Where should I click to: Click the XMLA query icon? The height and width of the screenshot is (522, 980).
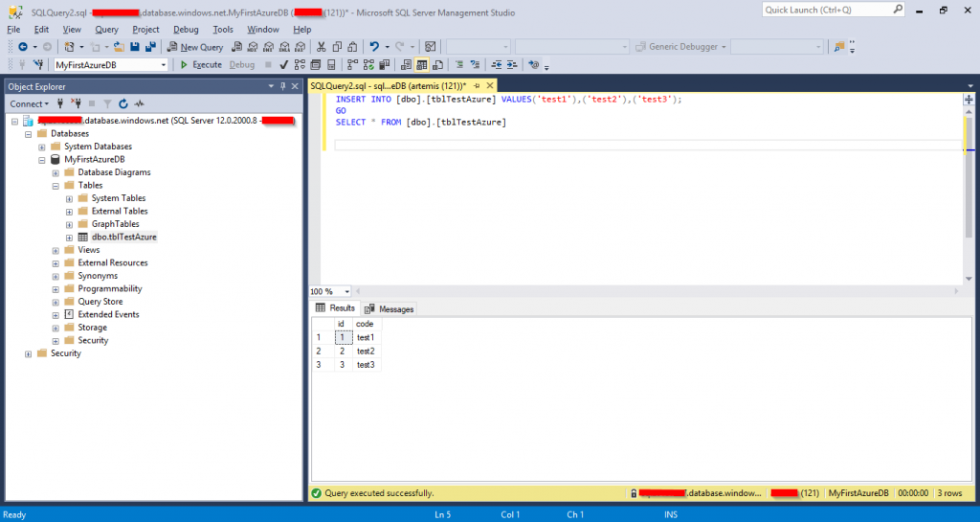[x=284, y=47]
